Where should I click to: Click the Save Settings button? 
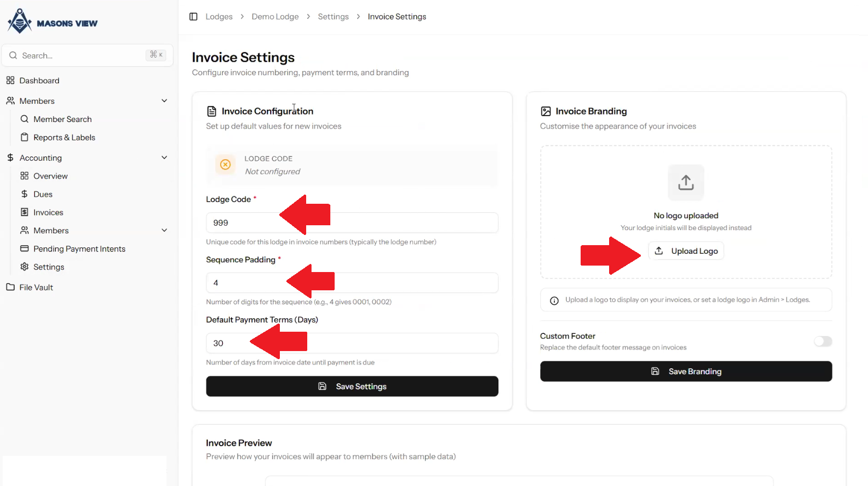click(x=352, y=387)
